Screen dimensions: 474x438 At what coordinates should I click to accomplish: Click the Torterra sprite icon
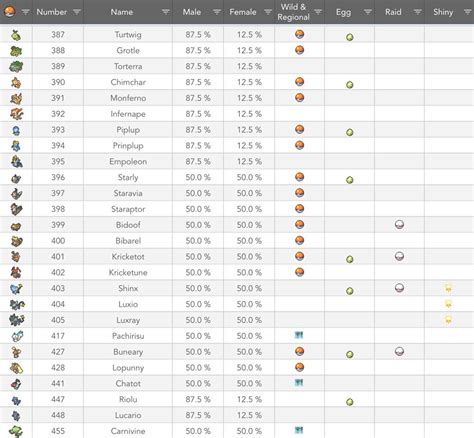coord(16,66)
